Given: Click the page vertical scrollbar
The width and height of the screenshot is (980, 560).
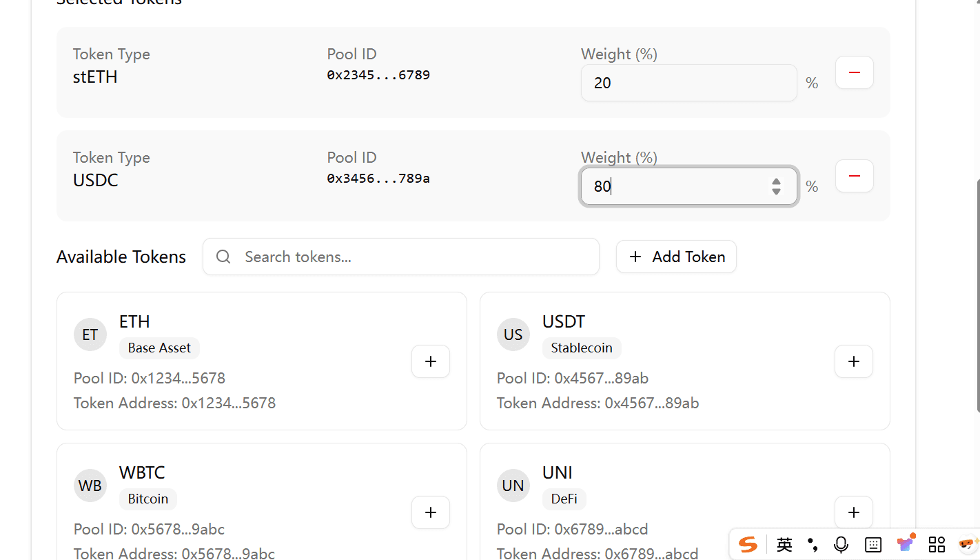Looking at the screenshot, I should [977, 295].
